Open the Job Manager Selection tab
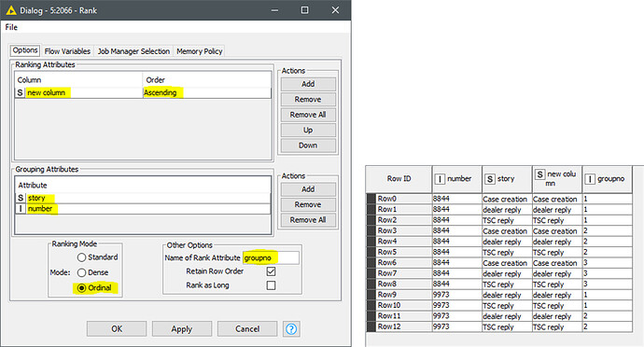This screenshot has height=347, width=644. [x=133, y=51]
